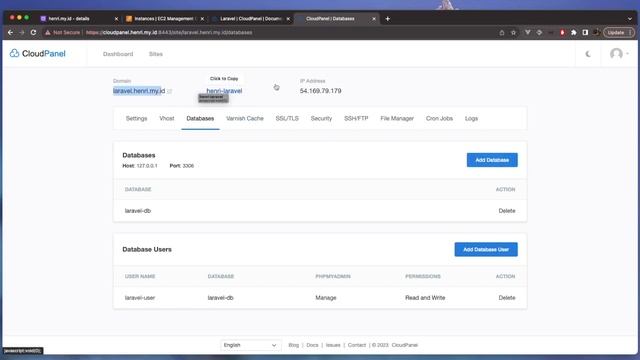Open the Blog footer link

click(293, 345)
